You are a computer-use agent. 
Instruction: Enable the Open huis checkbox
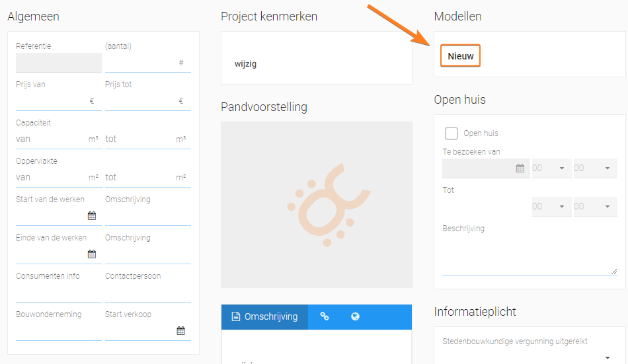point(451,133)
